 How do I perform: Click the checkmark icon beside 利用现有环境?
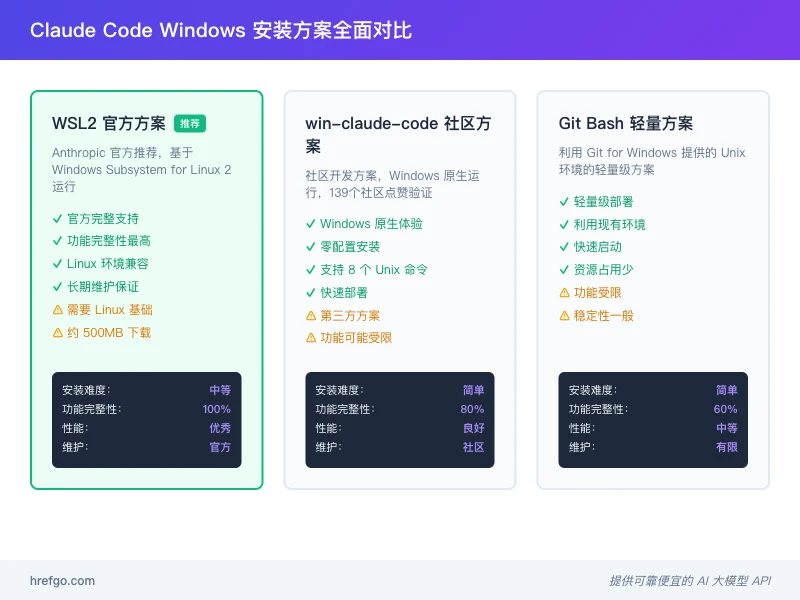tap(564, 225)
